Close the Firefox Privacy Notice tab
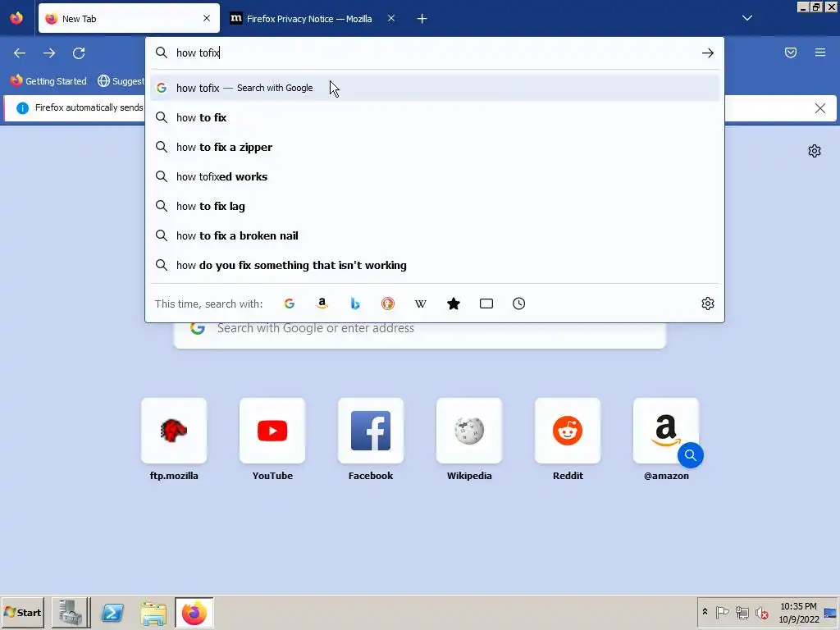This screenshot has width=840, height=630. [x=391, y=18]
